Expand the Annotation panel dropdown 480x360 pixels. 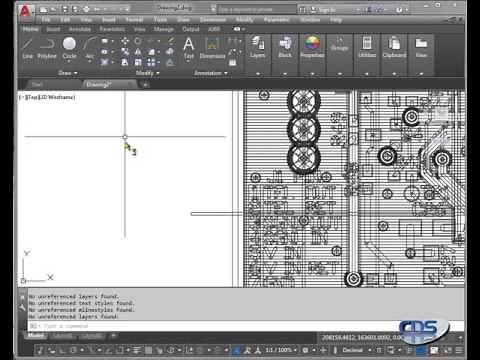click(211, 73)
